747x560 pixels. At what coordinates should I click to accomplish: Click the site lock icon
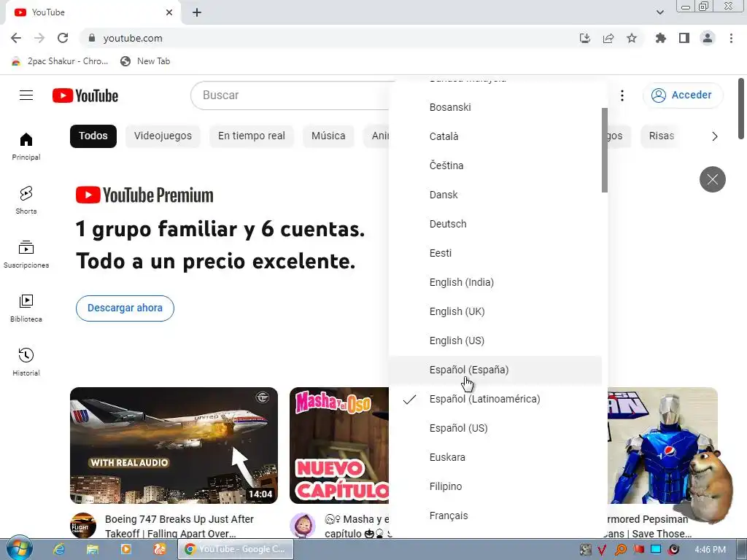(x=92, y=38)
